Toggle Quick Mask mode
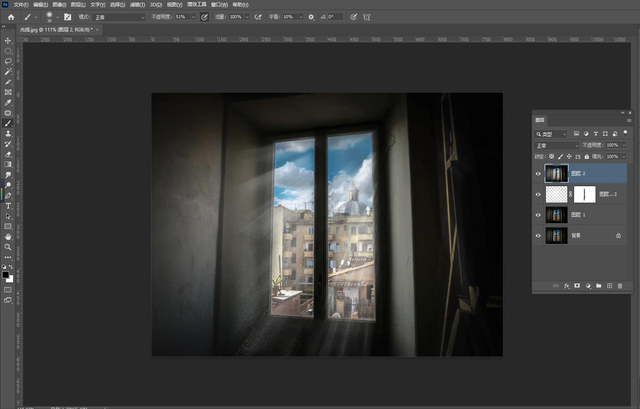The width and height of the screenshot is (640, 409). point(8,290)
